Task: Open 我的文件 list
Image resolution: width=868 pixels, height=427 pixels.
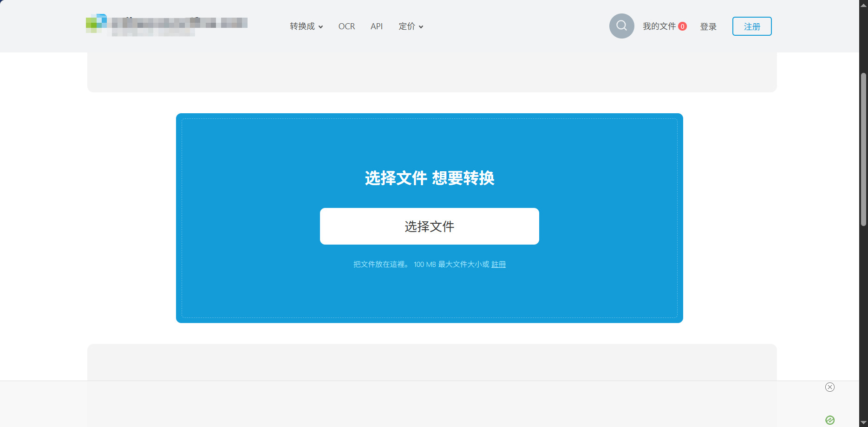Action: (659, 26)
